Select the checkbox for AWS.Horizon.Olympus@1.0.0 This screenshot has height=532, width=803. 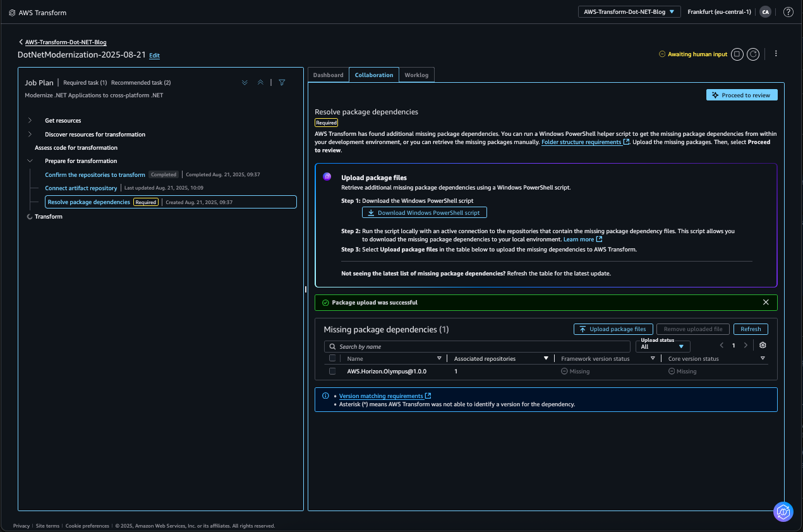pos(332,371)
